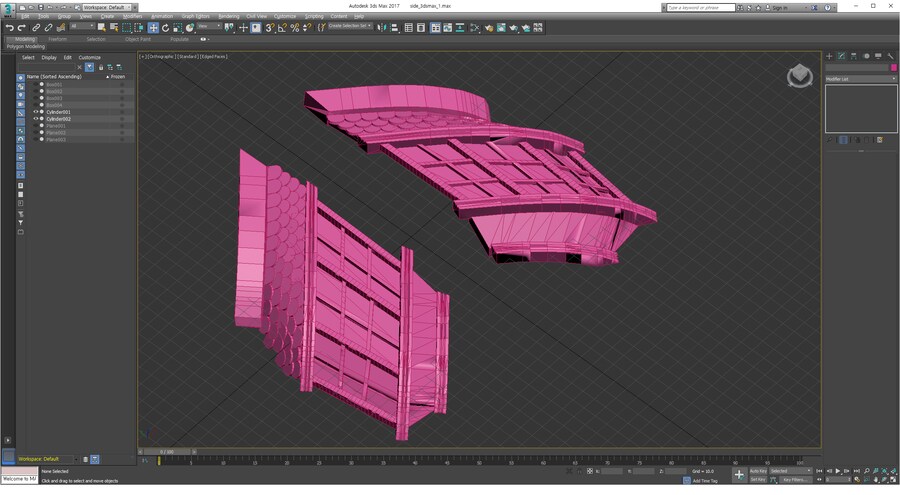Click the Link selection chain icon
The image size is (900, 495).
click(35, 28)
